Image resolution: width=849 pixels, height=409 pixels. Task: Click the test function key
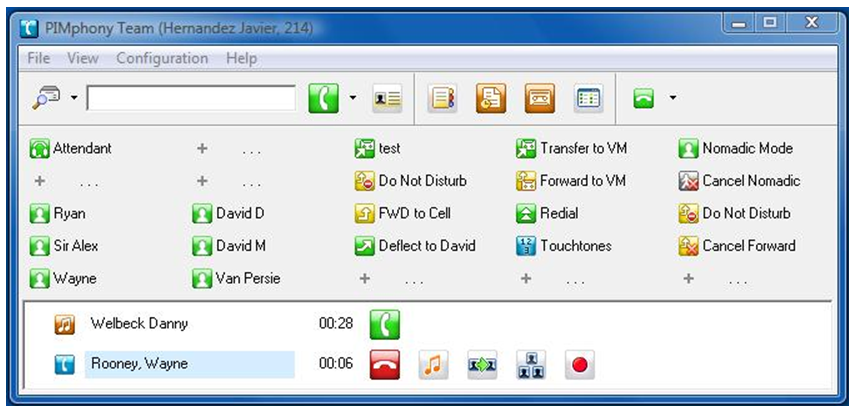(377, 148)
